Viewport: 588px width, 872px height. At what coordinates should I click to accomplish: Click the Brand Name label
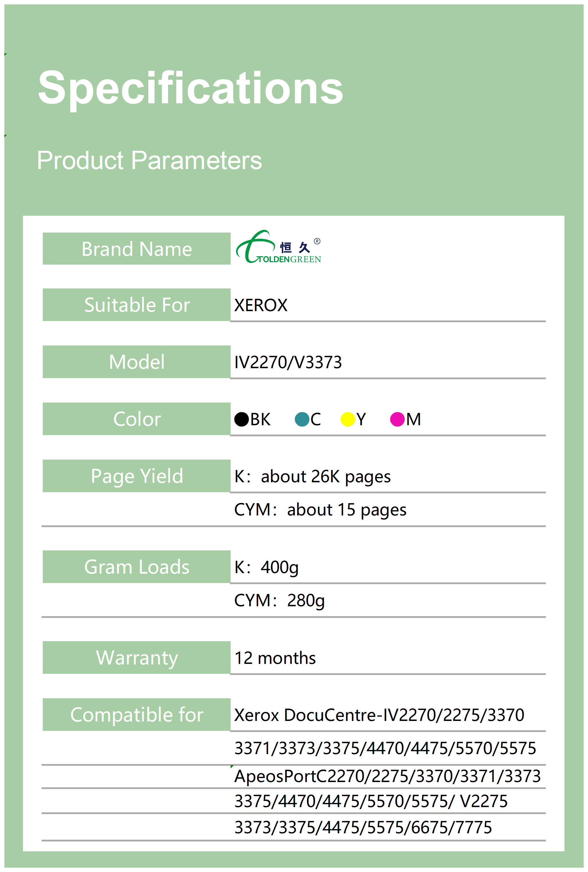136,249
